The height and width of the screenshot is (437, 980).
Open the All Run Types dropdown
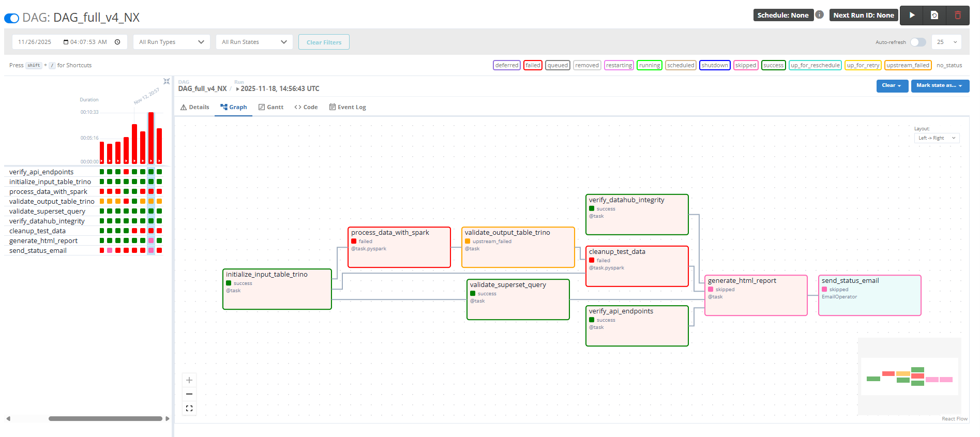tap(172, 42)
